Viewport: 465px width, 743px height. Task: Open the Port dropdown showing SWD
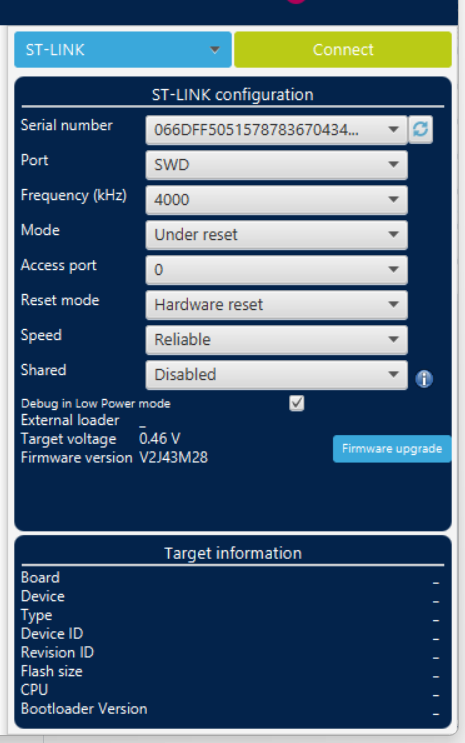click(276, 165)
